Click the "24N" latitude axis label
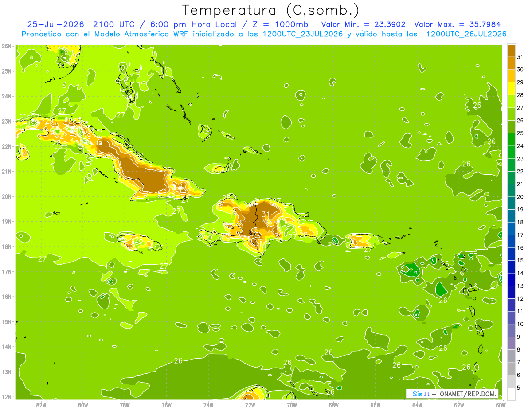 tap(6, 96)
